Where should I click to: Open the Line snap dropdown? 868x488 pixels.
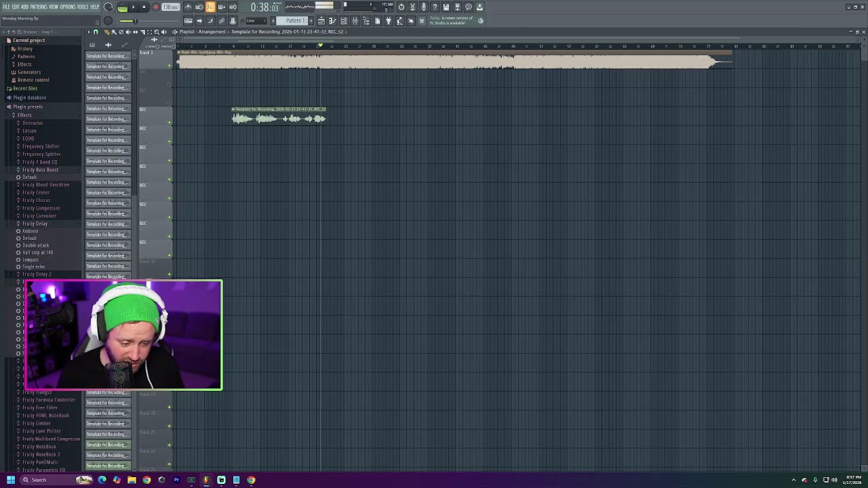pyautogui.click(x=254, y=21)
